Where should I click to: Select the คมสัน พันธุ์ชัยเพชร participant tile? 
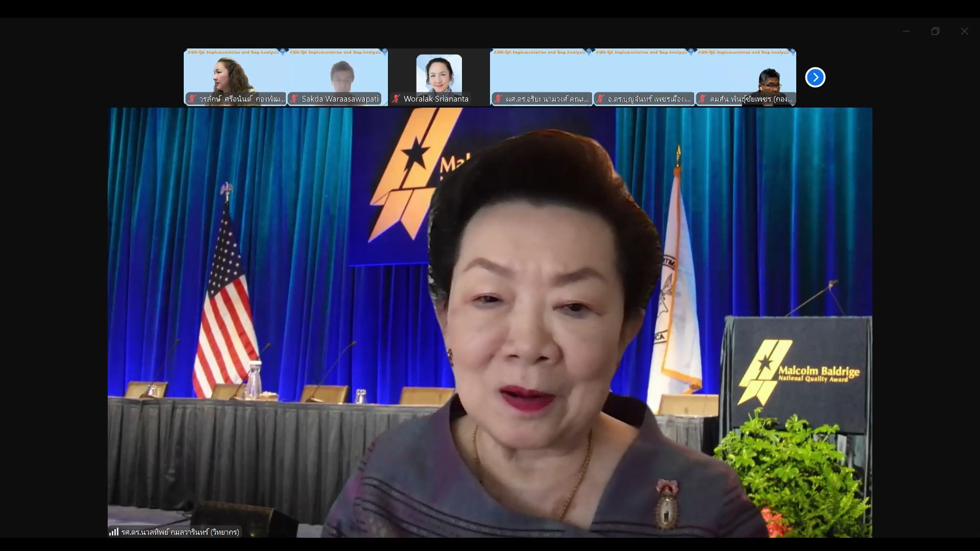click(745, 77)
